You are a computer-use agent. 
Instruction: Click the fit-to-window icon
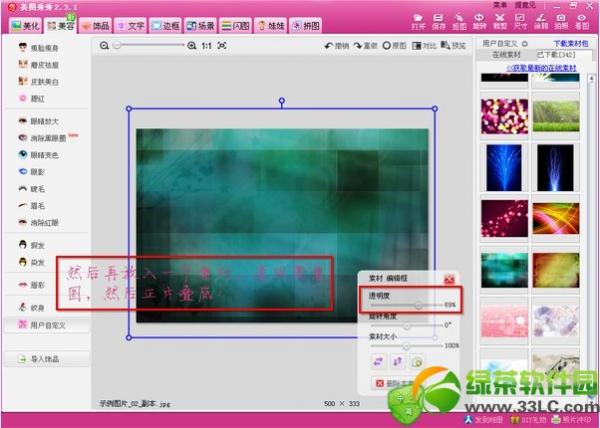pyautogui.click(x=222, y=46)
